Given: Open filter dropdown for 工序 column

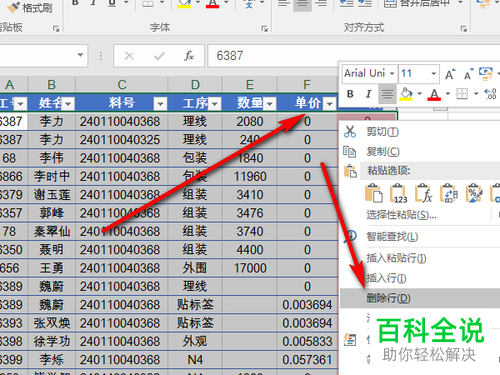Looking at the screenshot, I should click(215, 104).
